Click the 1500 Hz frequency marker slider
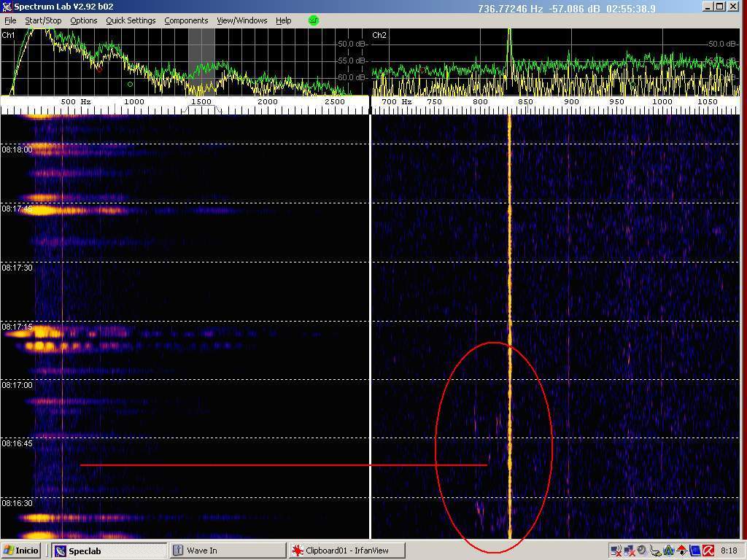Viewport: 747px width, 560px height. [202, 109]
